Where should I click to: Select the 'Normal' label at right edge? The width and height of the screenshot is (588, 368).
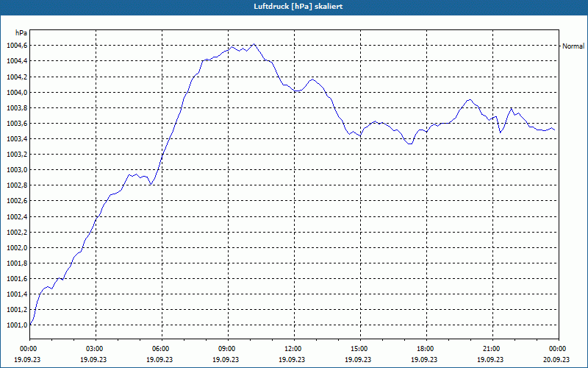(x=573, y=46)
